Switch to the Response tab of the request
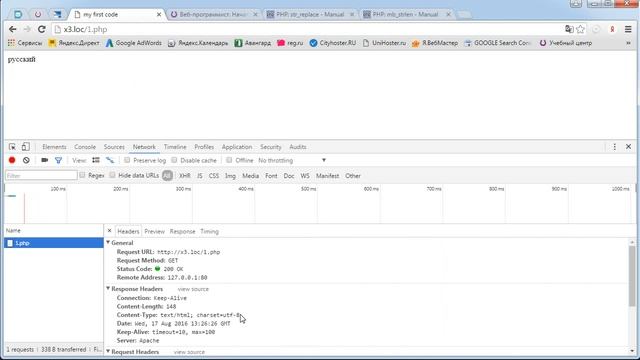 pos(182,231)
